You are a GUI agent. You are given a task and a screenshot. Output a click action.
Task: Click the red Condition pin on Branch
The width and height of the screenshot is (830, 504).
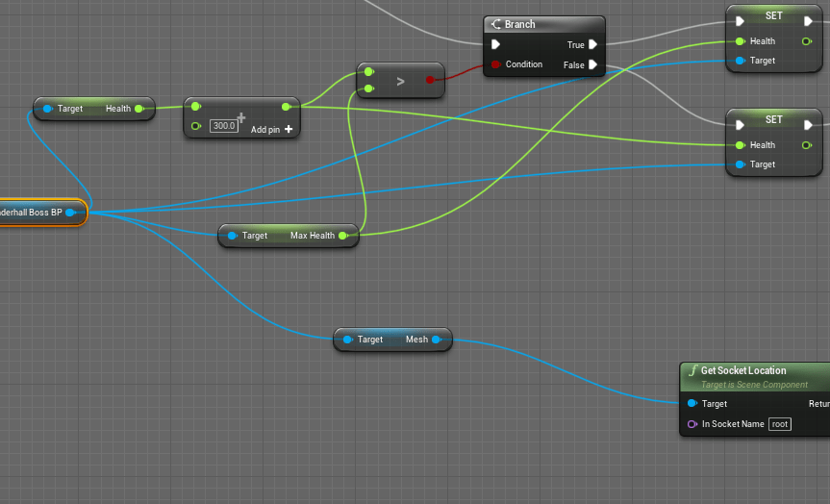coord(495,64)
